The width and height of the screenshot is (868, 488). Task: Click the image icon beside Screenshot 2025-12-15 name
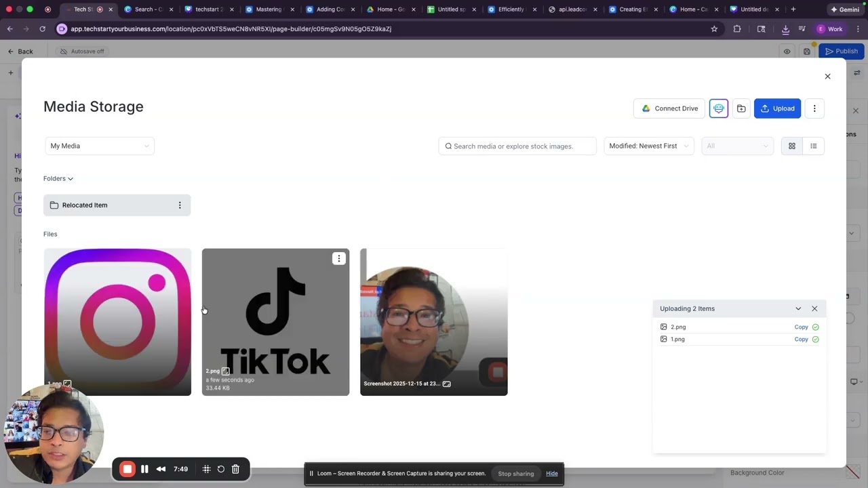pos(446,384)
